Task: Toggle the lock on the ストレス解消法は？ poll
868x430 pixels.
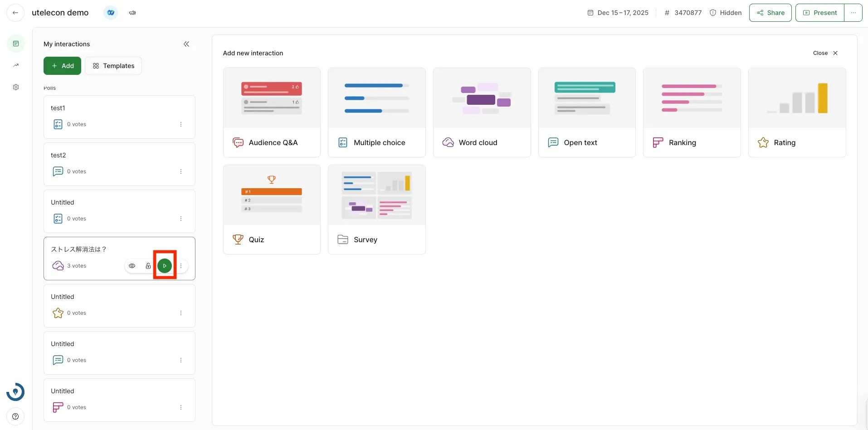Action: pos(148,266)
